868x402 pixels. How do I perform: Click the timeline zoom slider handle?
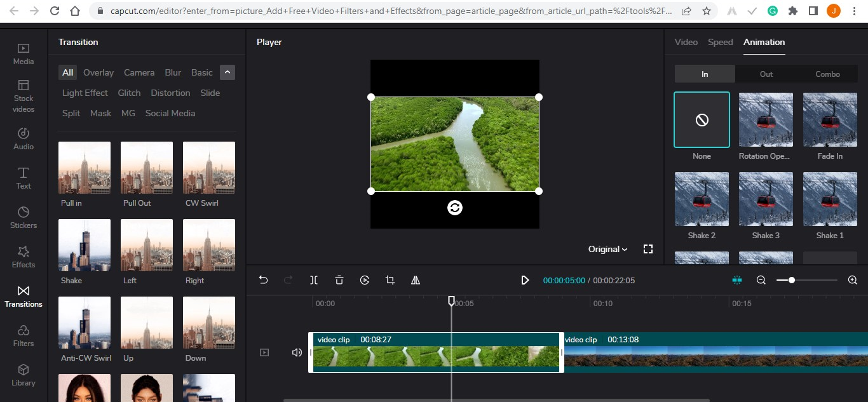point(791,280)
